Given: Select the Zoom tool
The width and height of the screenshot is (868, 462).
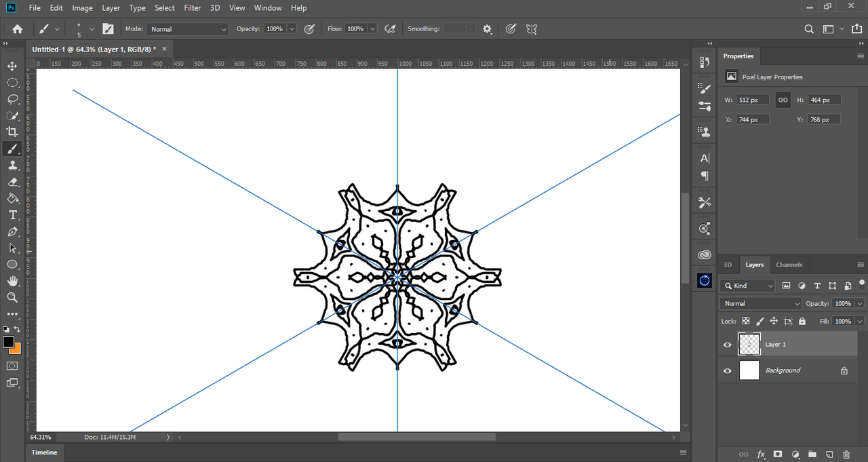Looking at the screenshot, I should point(12,297).
